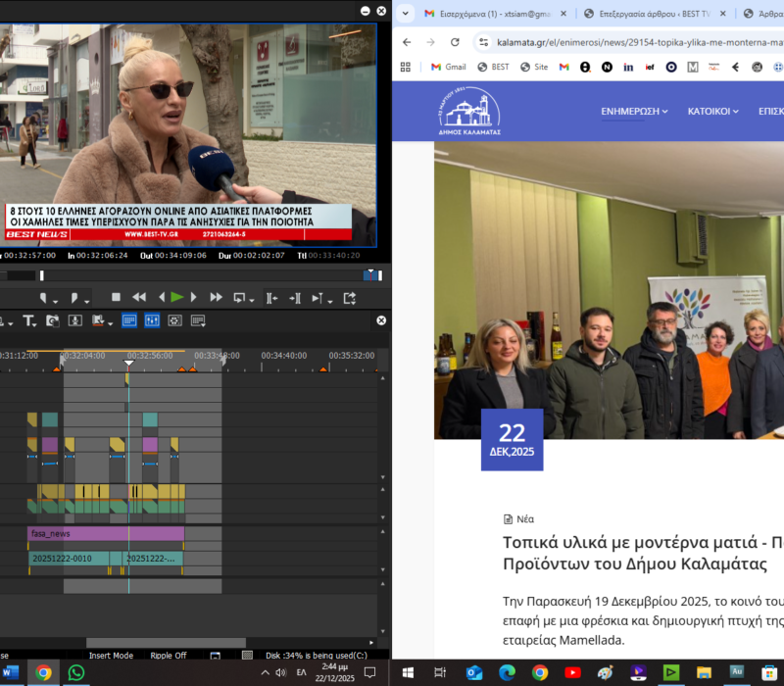Viewport: 784px width, 686px height.
Task: Toggle the highlighted audio mixer button
Action: tap(152, 320)
